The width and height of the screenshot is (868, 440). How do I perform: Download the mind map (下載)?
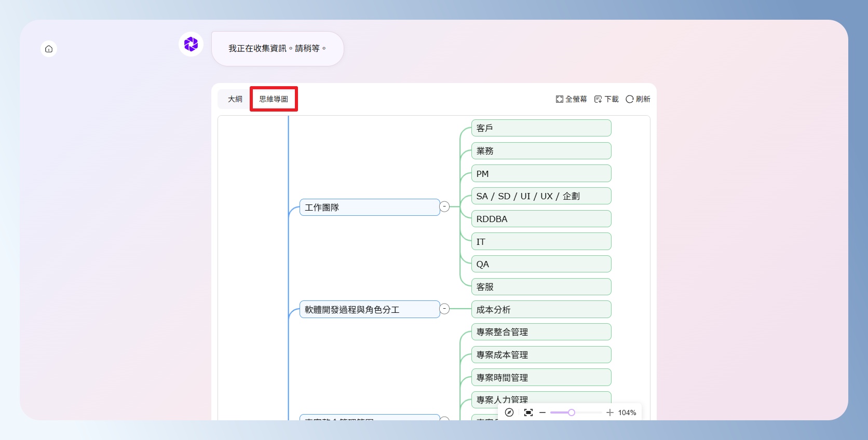[606, 99]
